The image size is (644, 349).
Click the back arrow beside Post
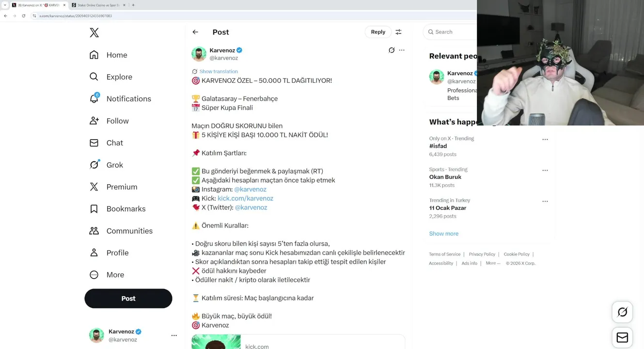point(195,32)
